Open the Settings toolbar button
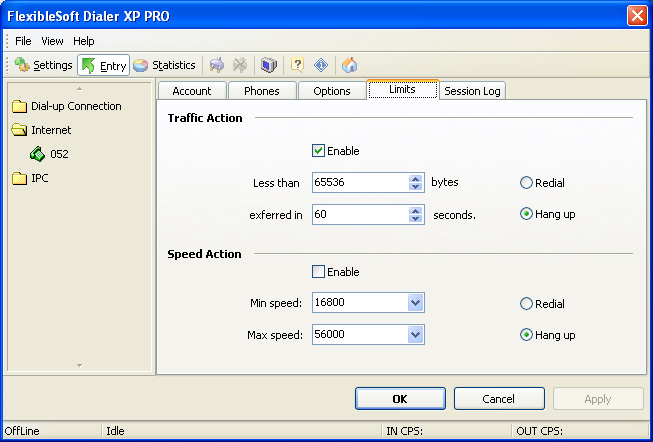 coord(43,65)
